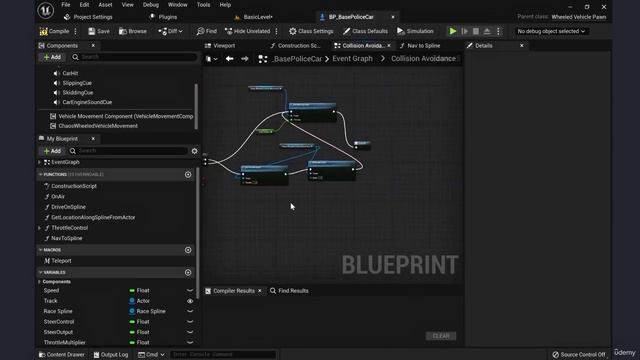Expand the EventGraph tree item
The height and width of the screenshot is (360, 640).
[x=40, y=162]
